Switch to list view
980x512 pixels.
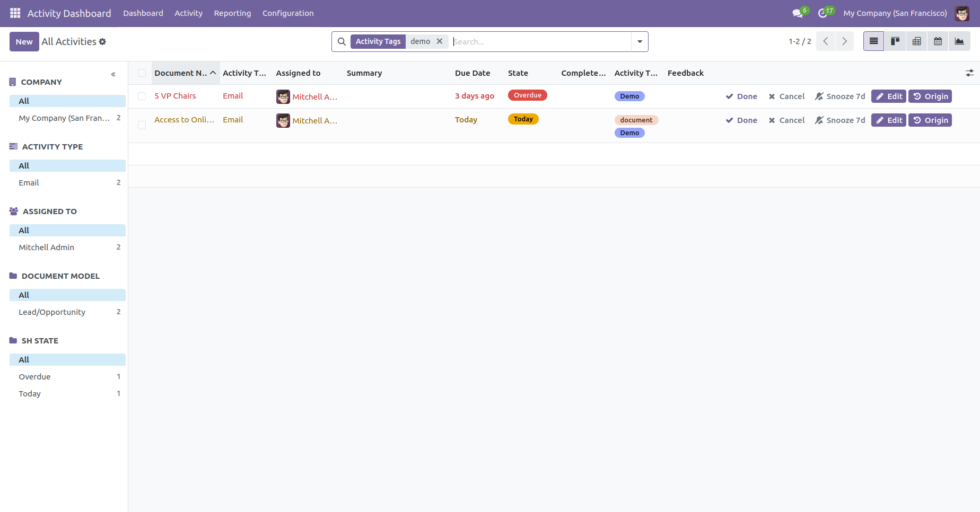tap(874, 41)
